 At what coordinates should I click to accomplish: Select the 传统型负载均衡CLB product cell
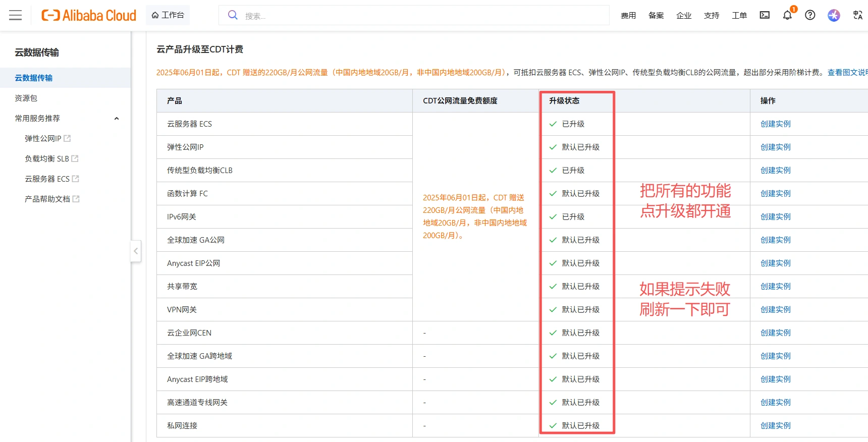click(x=285, y=170)
